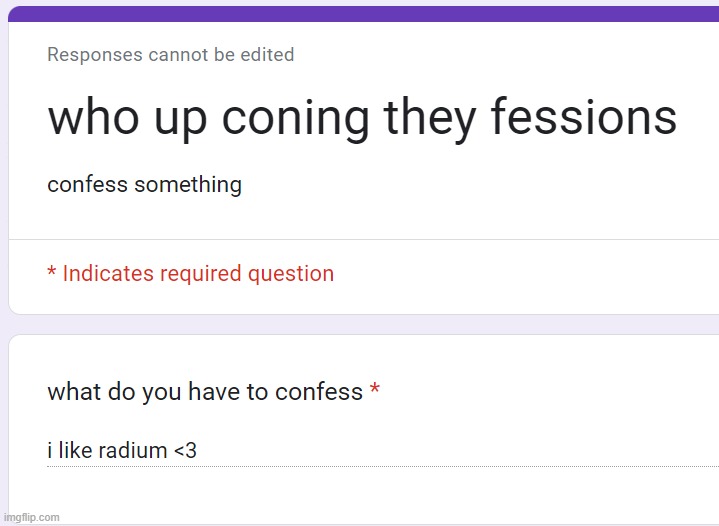Click the "Indicates required question" red text
Image resolution: width=719 pixels, height=526 pixels.
(198, 274)
